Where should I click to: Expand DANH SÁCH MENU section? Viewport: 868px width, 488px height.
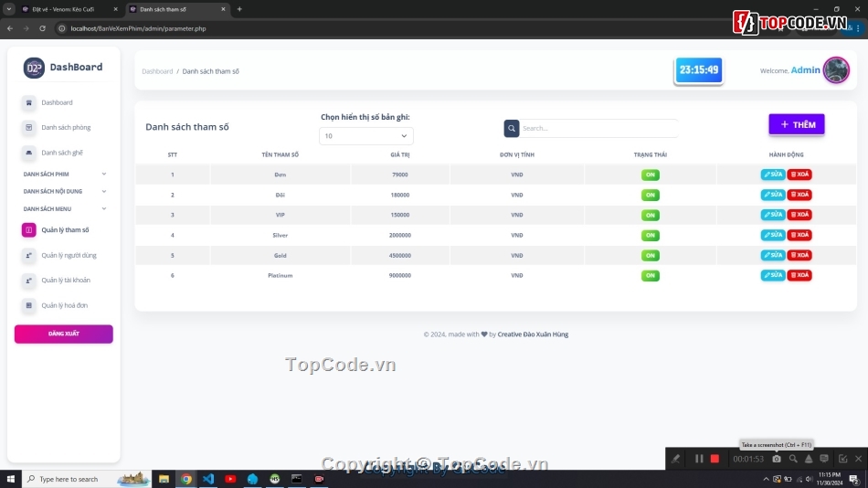[x=64, y=209]
